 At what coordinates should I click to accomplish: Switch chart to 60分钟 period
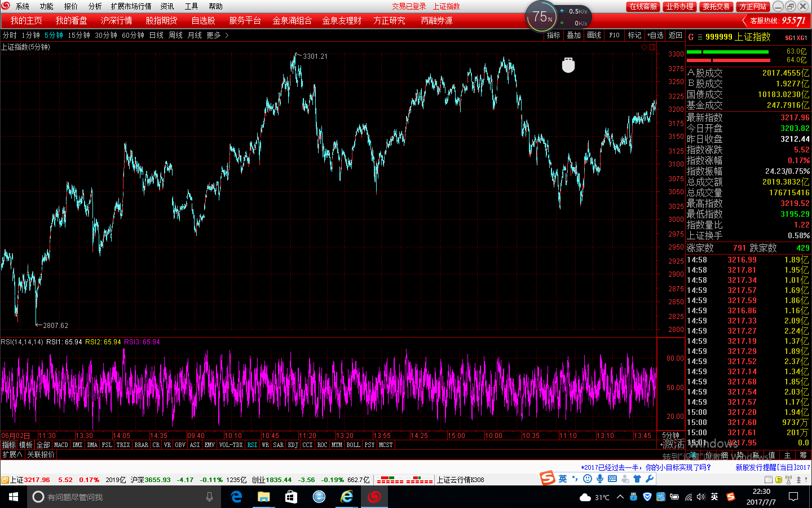click(x=133, y=35)
